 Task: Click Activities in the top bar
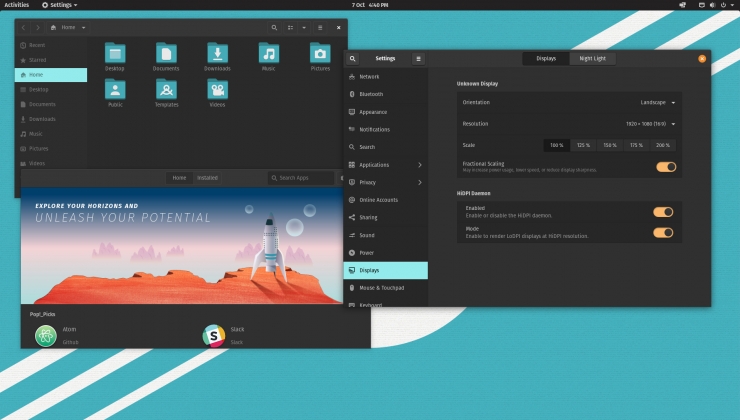pos(17,5)
